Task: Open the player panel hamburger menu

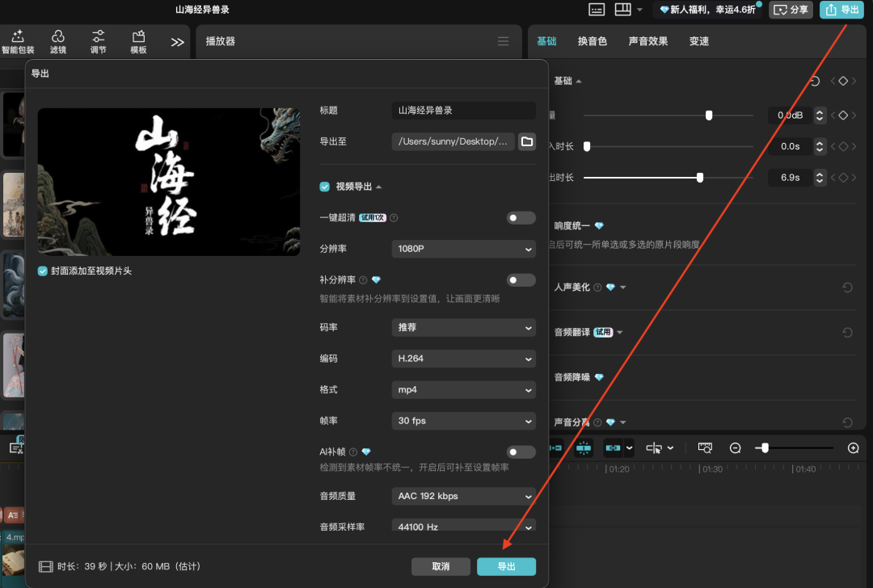Action: point(504,41)
